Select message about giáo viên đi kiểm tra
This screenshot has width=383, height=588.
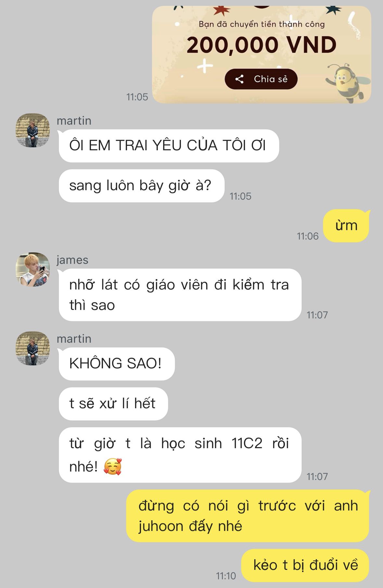(x=180, y=295)
